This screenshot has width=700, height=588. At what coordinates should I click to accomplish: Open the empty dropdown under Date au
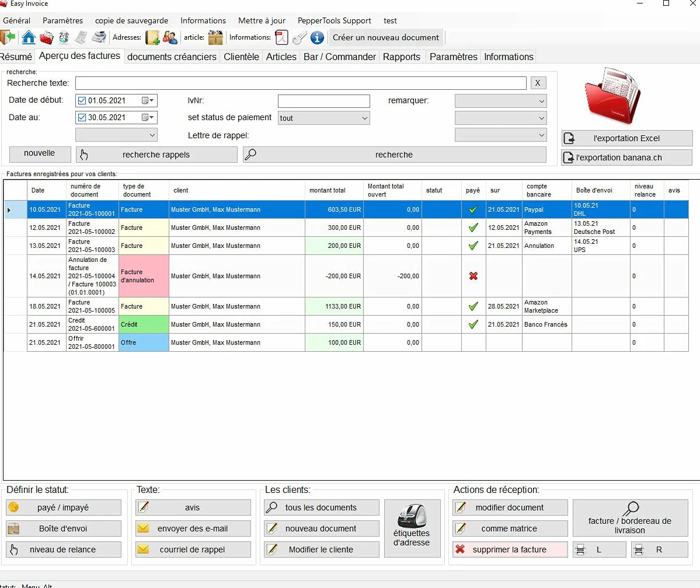(116, 135)
